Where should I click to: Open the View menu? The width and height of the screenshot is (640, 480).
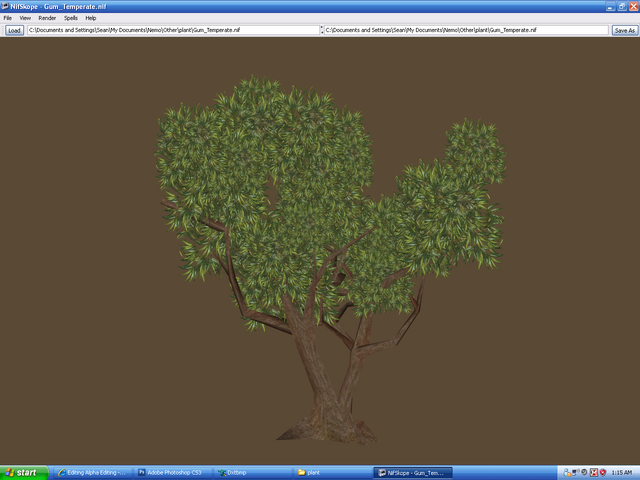click(25, 18)
